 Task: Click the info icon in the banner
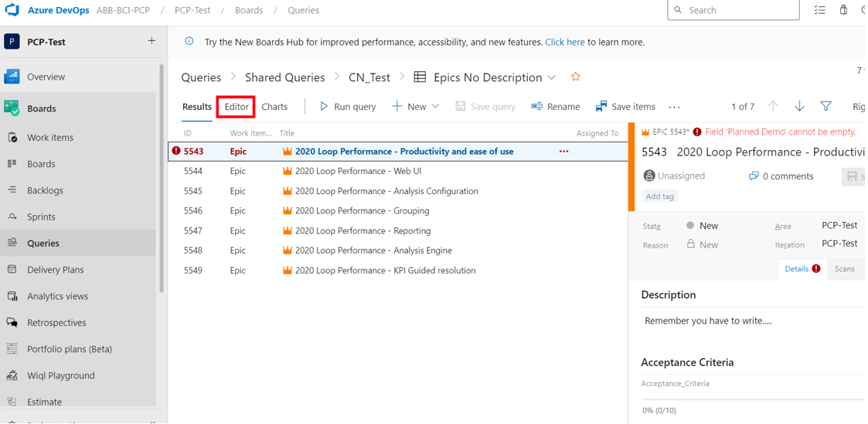coord(189,42)
